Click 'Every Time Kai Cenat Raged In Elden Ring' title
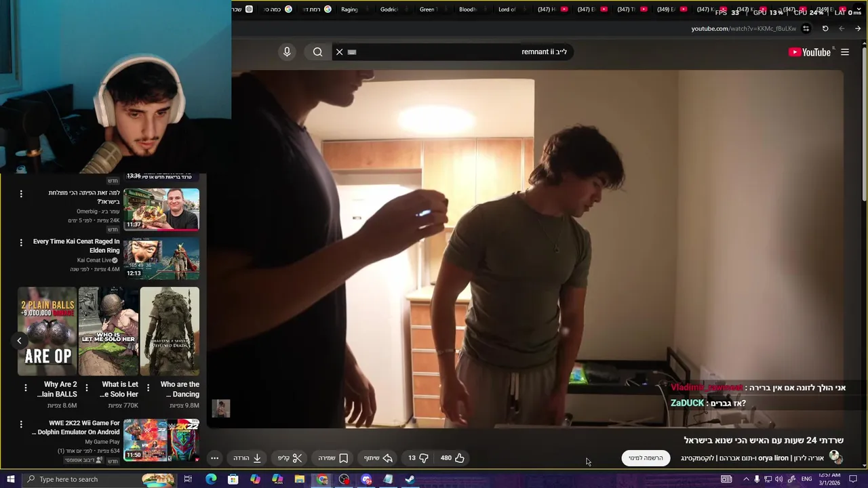This screenshot has height=488, width=868. [76, 246]
